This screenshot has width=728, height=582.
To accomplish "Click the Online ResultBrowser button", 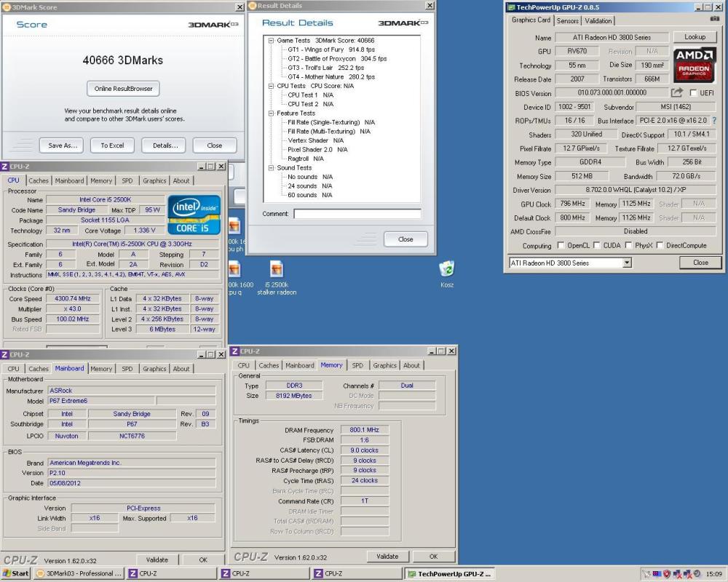I will coord(123,88).
